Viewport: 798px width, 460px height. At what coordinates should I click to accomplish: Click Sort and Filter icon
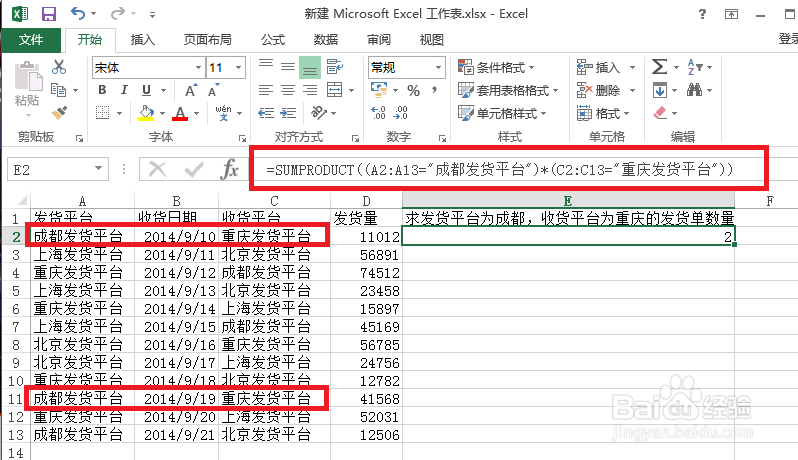pos(695,67)
